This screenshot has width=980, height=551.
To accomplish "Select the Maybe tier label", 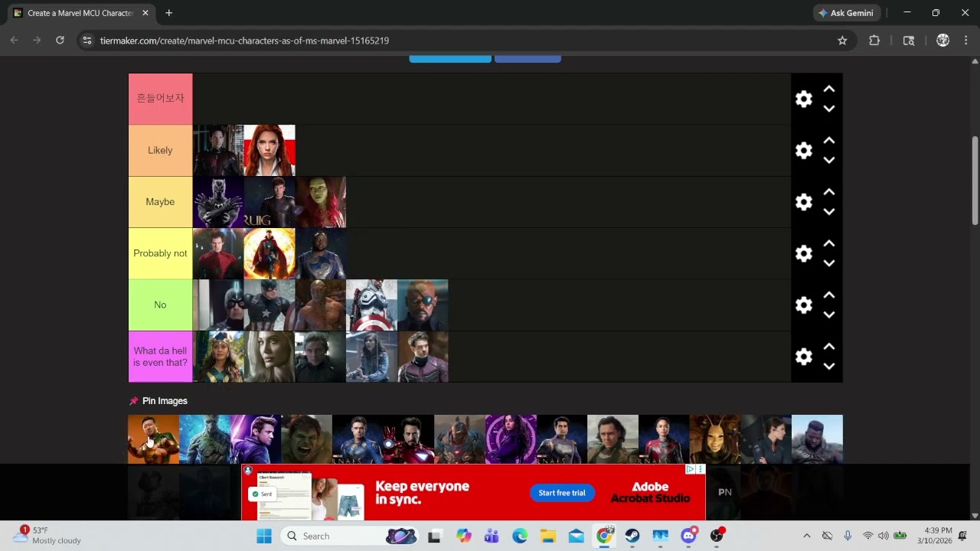I will click(x=160, y=202).
